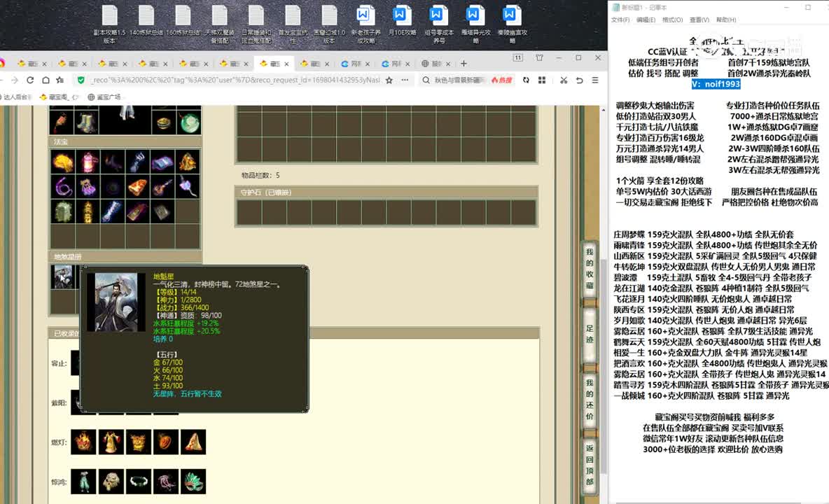Click the 我的还价 side button

coord(590,400)
